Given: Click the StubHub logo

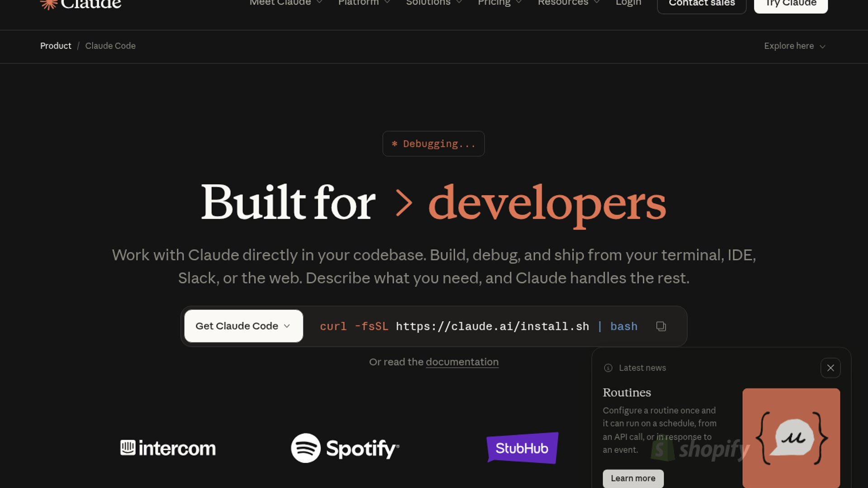Looking at the screenshot, I should 522,448.
